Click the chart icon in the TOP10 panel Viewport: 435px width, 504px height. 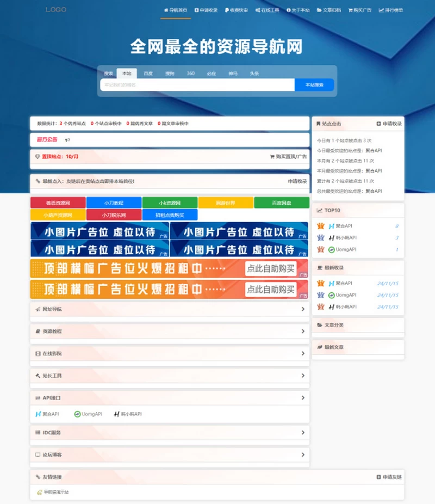pyautogui.click(x=320, y=210)
